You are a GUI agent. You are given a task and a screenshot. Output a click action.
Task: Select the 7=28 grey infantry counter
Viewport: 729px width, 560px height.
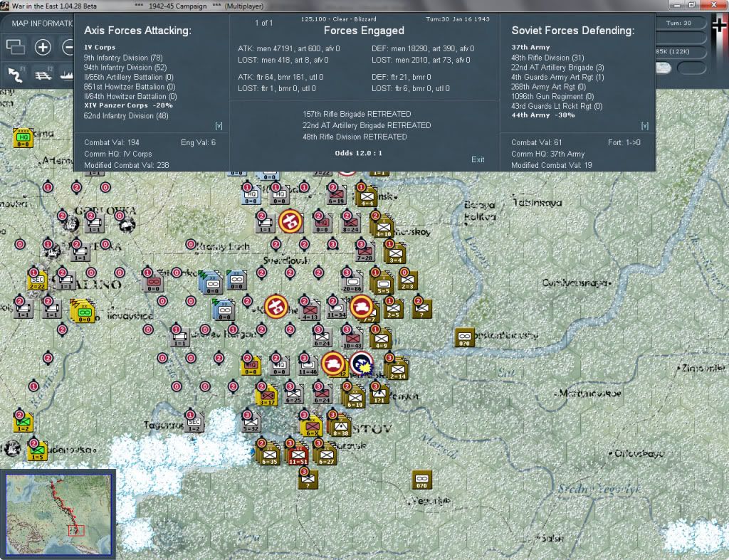[365, 252]
